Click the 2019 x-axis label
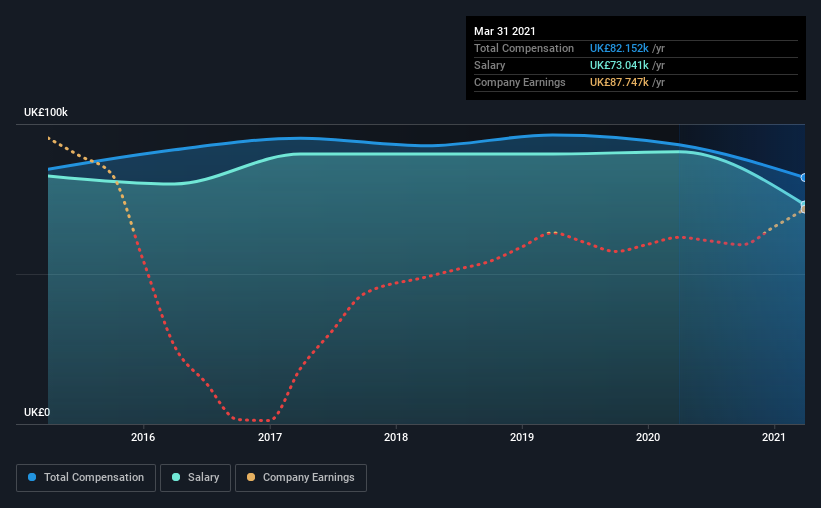Viewport: 821px width, 508px height. pyautogui.click(x=522, y=437)
